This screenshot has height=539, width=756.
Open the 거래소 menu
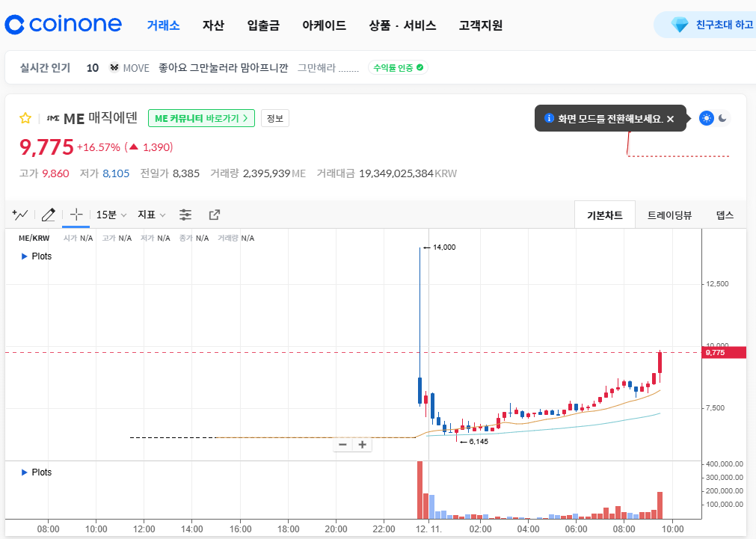(164, 25)
